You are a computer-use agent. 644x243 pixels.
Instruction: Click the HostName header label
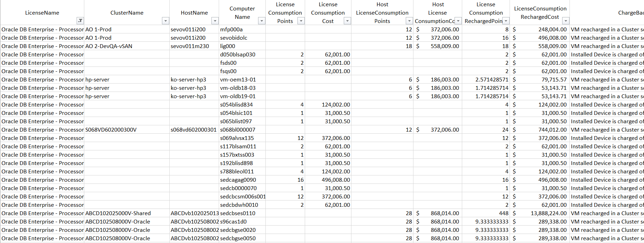194,13
